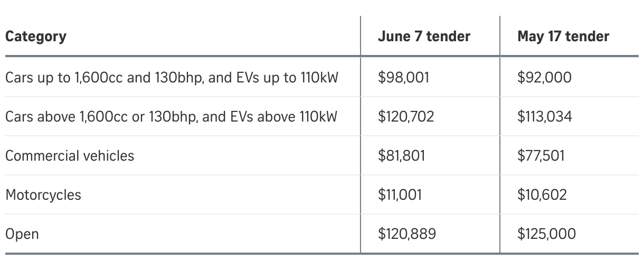Click the Cars above 1,600cc category cell
Viewport: 644px width, 260px height.
[x=171, y=116]
